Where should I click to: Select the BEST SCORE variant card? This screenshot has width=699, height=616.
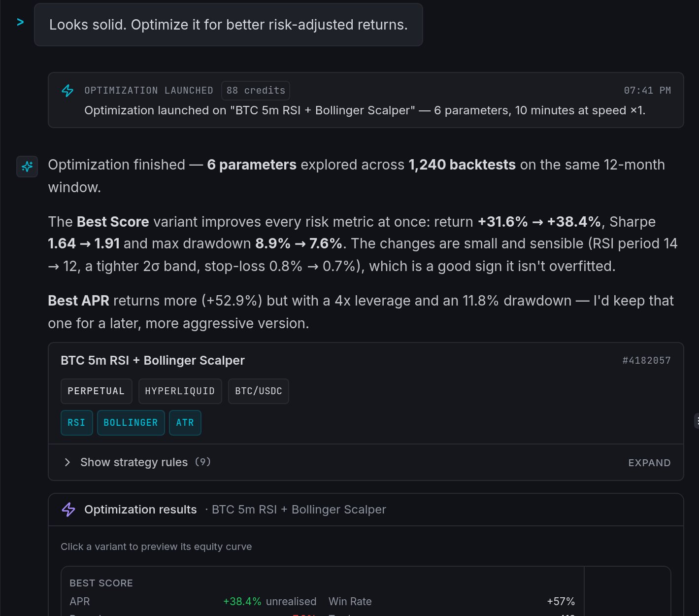(x=323, y=591)
